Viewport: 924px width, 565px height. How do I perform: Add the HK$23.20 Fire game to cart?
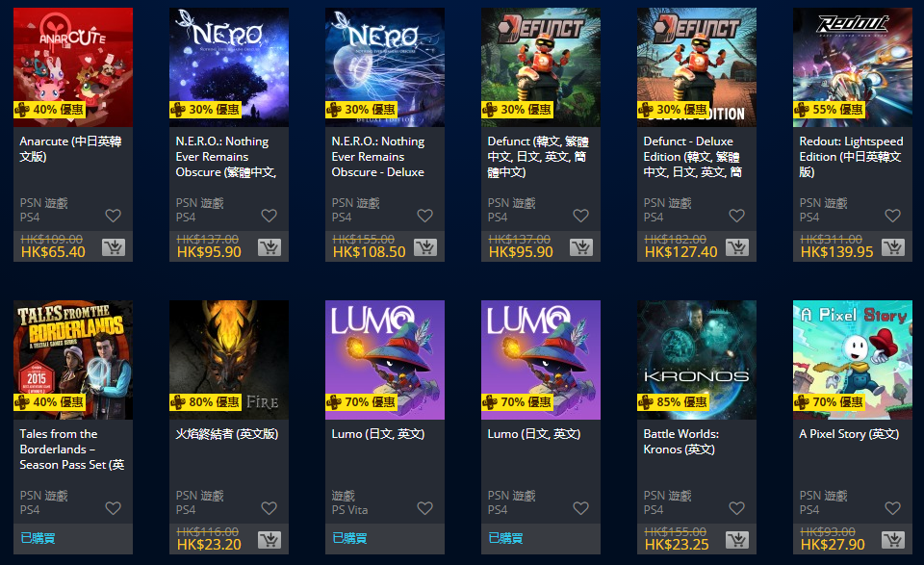(269, 540)
